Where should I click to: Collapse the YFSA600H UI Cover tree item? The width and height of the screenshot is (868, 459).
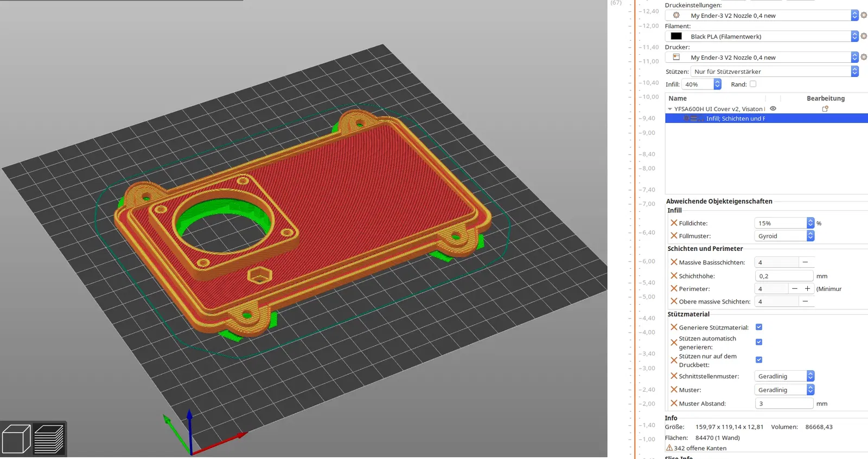(670, 109)
